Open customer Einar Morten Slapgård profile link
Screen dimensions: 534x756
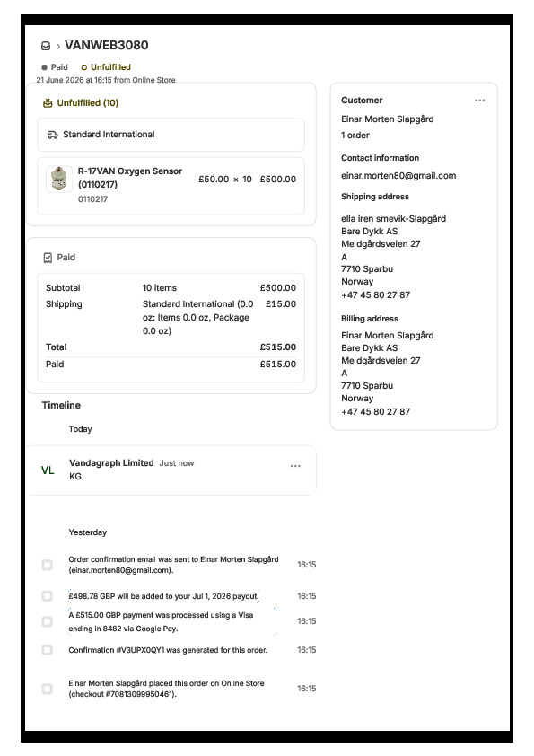tap(388, 119)
